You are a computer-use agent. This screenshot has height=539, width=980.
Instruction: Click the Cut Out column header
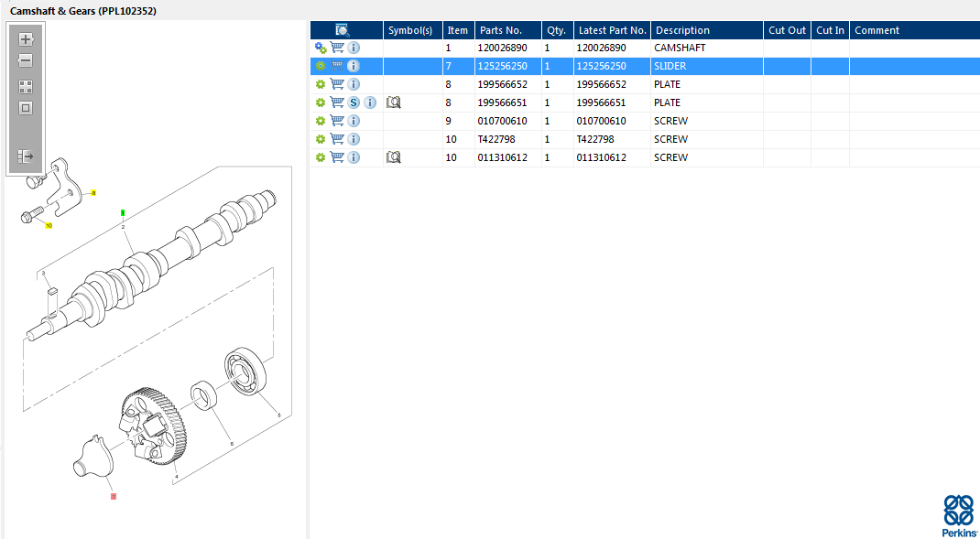click(x=788, y=30)
